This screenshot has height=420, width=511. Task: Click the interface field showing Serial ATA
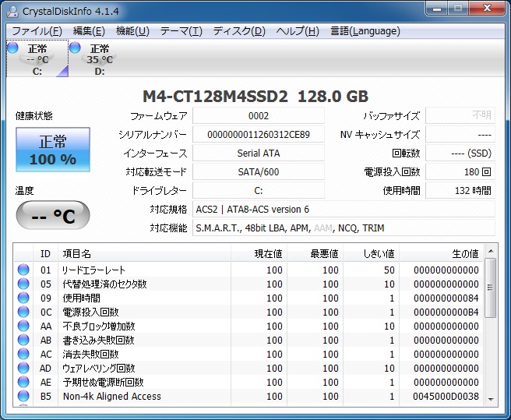click(x=259, y=153)
